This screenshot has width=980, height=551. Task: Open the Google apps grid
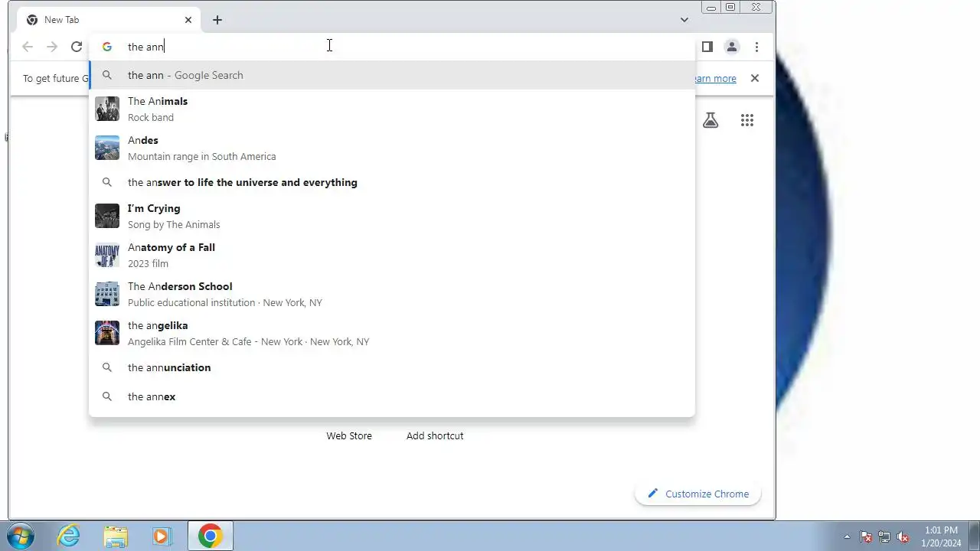coord(747,120)
